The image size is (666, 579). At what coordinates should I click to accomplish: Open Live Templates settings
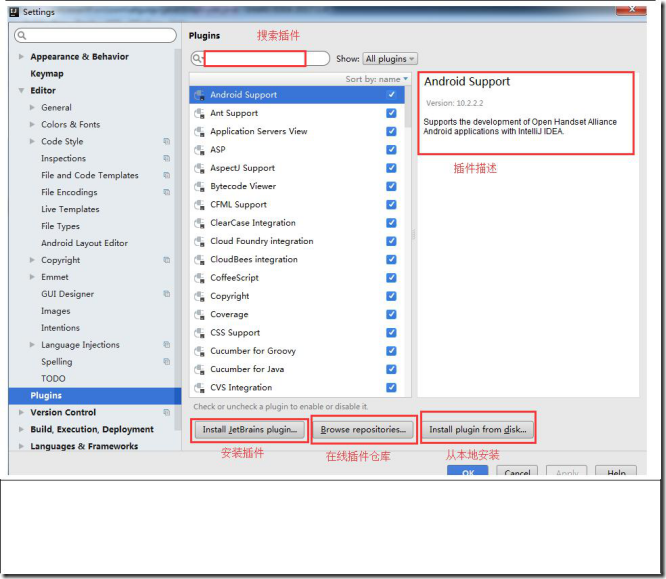tap(70, 209)
